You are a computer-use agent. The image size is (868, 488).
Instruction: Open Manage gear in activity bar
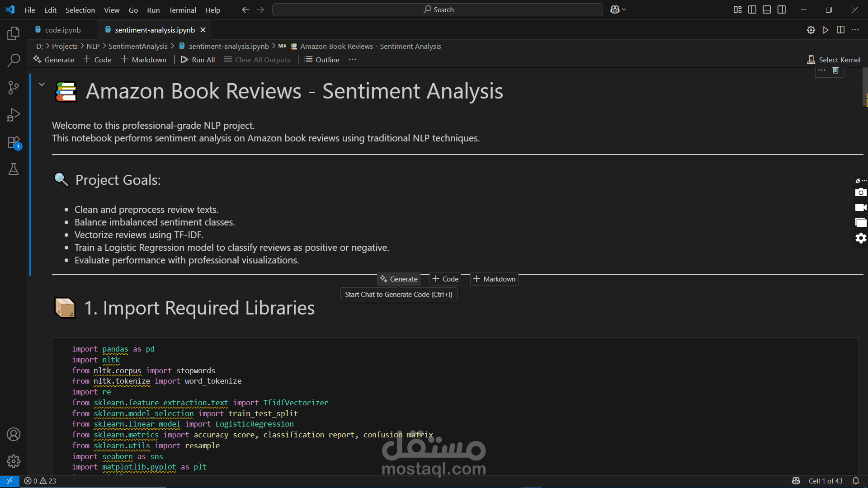pyautogui.click(x=14, y=461)
